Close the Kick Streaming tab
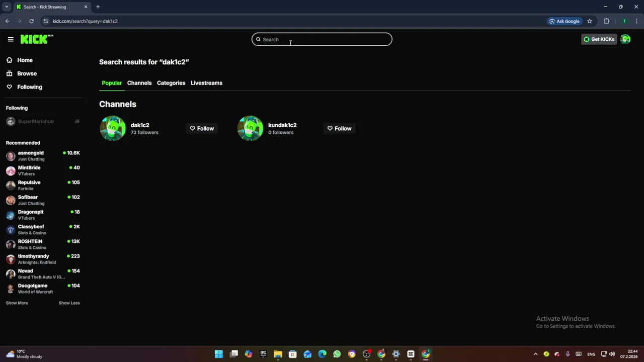Image resolution: width=644 pixels, height=362 pixels. click(x=86, y=7)
